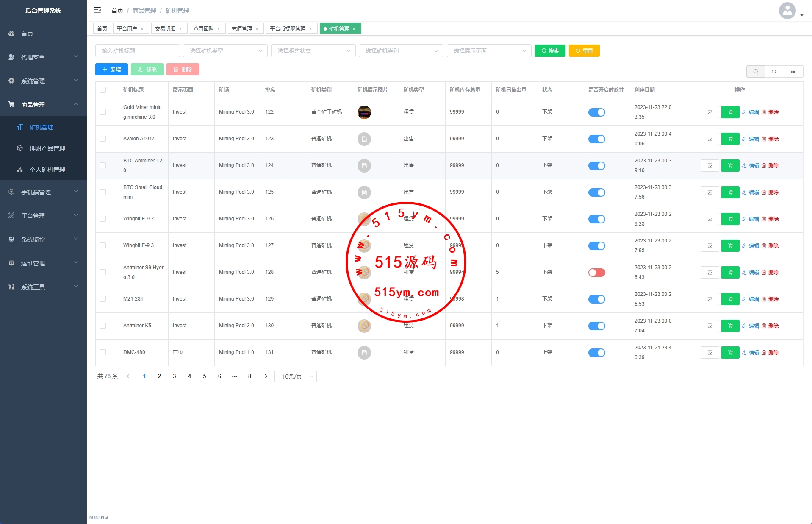Click the sidebar collapse hamburger icon
Screen dimensions: 812x524
tap(97, 10)
